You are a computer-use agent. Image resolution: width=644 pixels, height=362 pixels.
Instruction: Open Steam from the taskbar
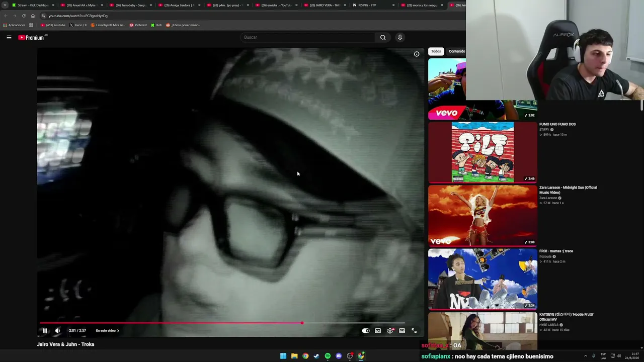[316, 356]
